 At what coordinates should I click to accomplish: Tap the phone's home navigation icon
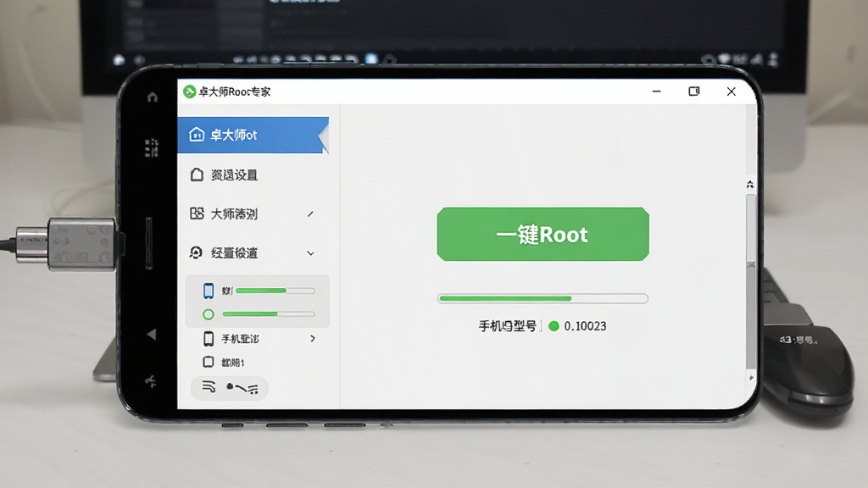click(x=153, y=97)
